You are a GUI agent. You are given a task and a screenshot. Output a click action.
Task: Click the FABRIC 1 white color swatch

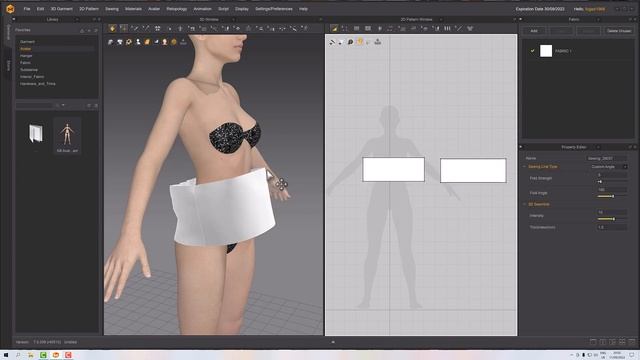(x=546, y=51)
